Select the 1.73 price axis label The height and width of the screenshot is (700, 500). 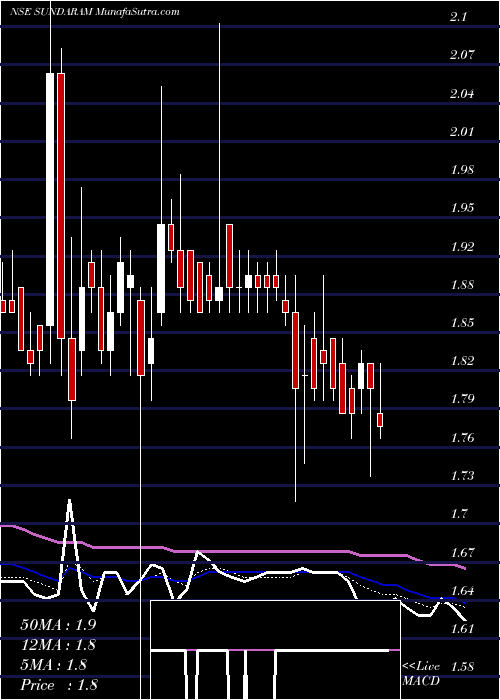point(462,475)
